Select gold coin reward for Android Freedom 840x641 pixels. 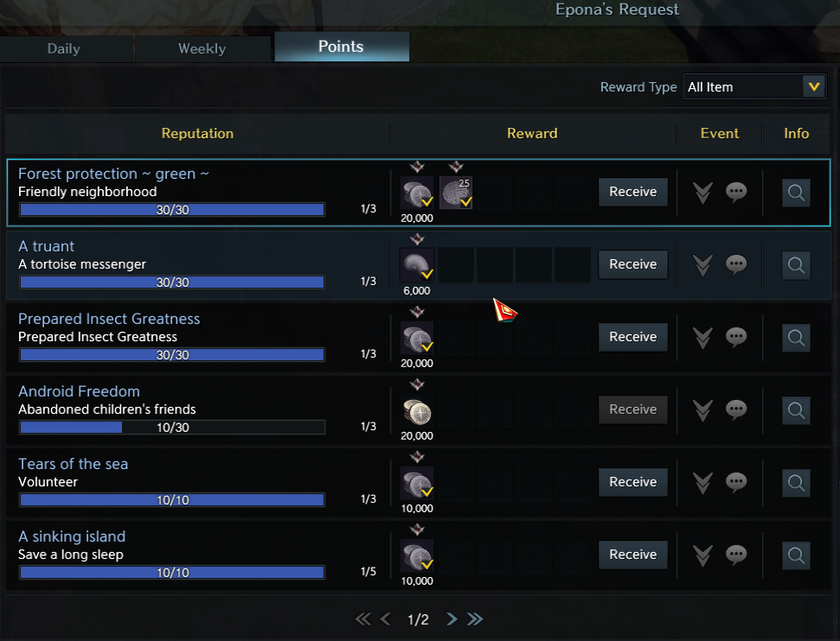click(417, 412)
